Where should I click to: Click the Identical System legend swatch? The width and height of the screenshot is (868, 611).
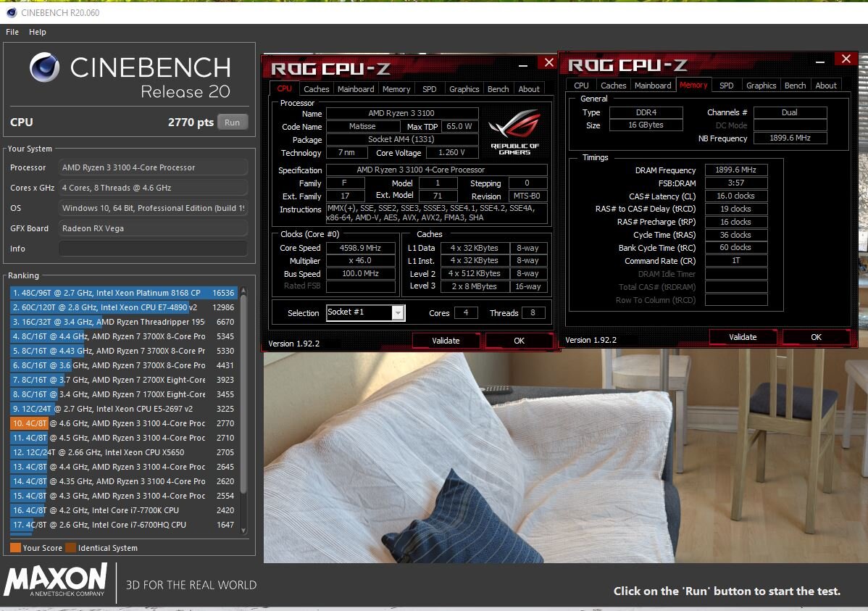click(70, 548)
